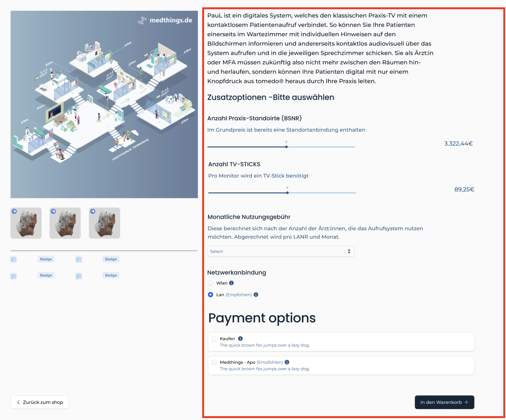Click the blue badge icon on the third thumbnail
This screenshot has height=420, width=506.
click(x=92, y=211)
